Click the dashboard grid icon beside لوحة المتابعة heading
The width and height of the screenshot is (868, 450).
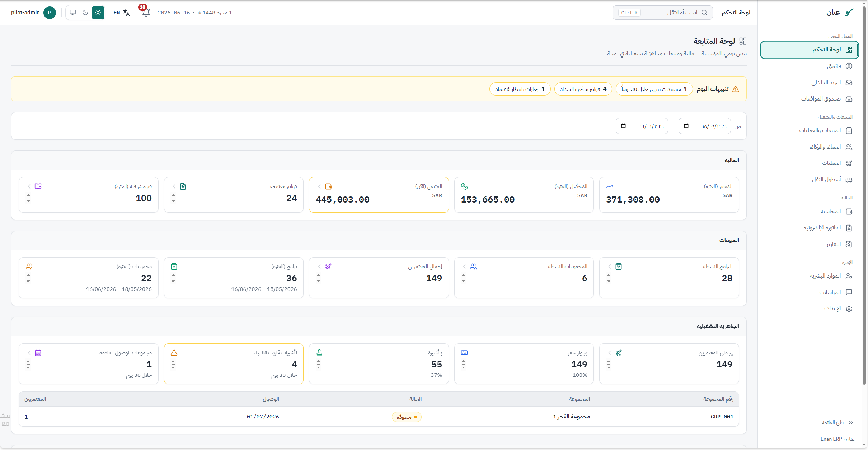[x=743, y=41]
